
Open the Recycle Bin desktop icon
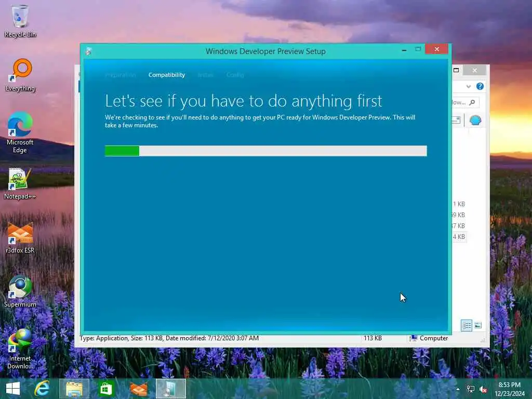point(20,21)
